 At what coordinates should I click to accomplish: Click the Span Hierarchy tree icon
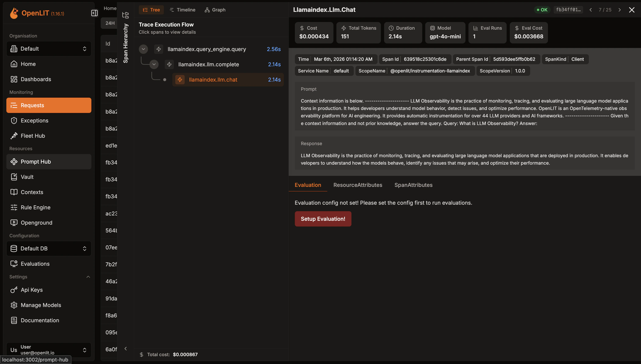[125, 15]
